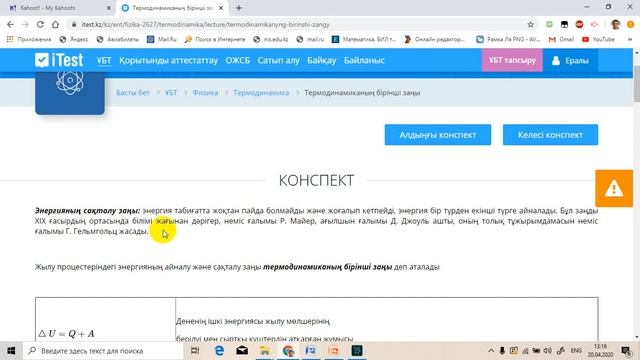Image resolution: width=640 pixels, height=360 pixels.
Task: Click the Келесі конспект button
Action: coord(550,135)
